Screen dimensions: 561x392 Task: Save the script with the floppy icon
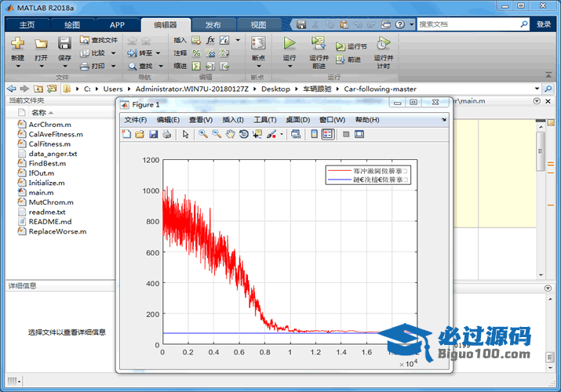click(64, 44)
